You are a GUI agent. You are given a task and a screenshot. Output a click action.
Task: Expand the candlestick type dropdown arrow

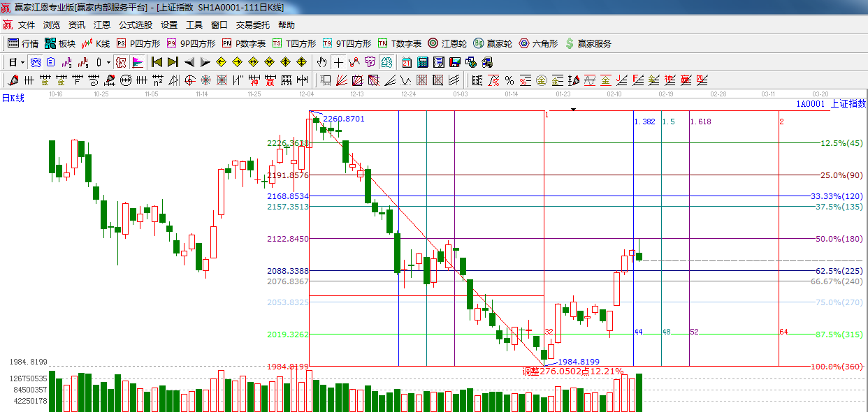click(108, 62)
